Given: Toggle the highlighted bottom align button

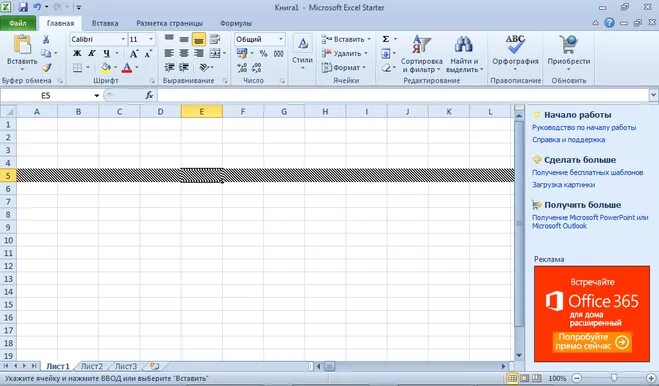Looking at the screenshot, I should pyautogui.click(x=199, y=40).
